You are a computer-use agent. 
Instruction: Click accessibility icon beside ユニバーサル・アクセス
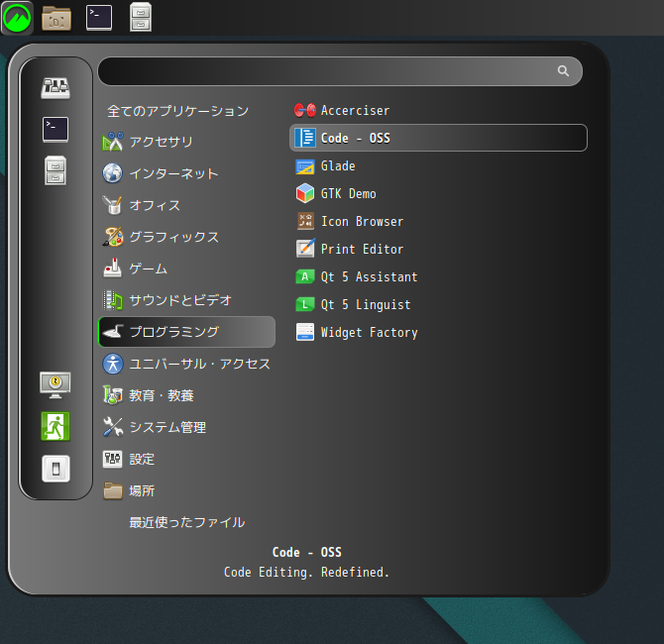(x=113, y=364)
